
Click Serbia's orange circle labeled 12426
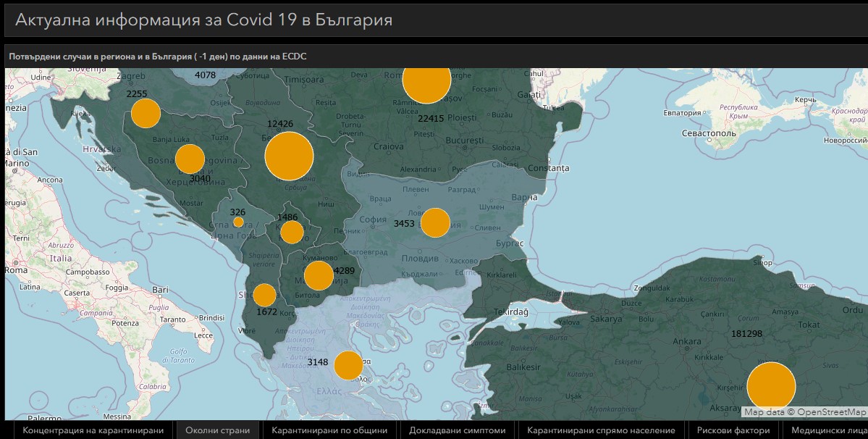point(289,156)
